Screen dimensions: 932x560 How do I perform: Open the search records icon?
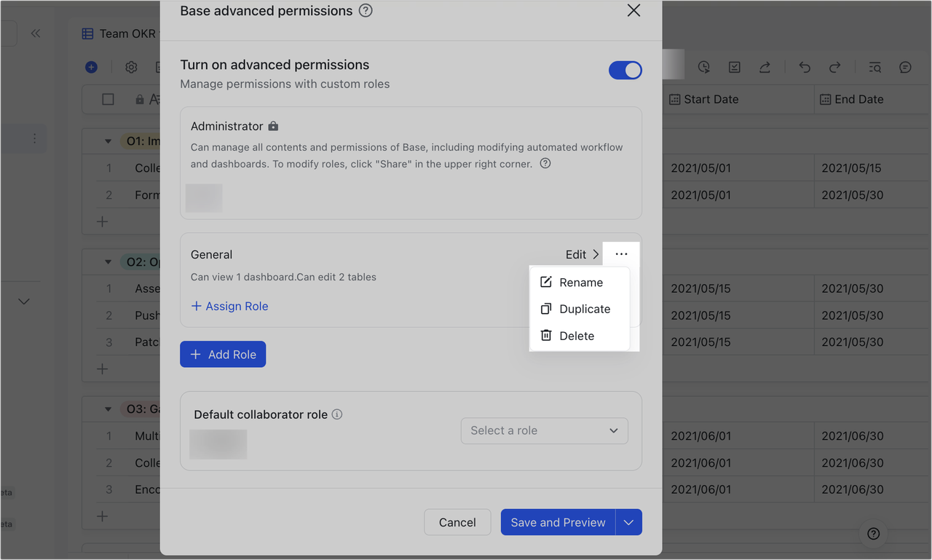coord(874,66)
